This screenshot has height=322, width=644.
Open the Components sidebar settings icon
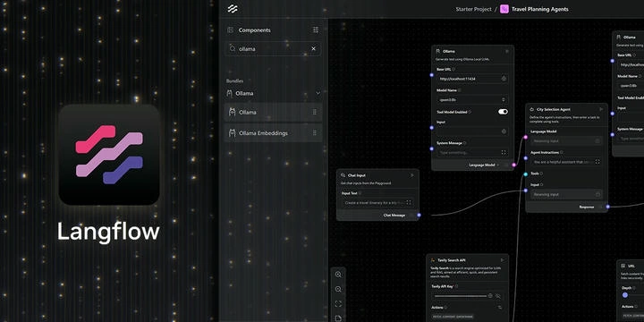(x=316, y=30)
